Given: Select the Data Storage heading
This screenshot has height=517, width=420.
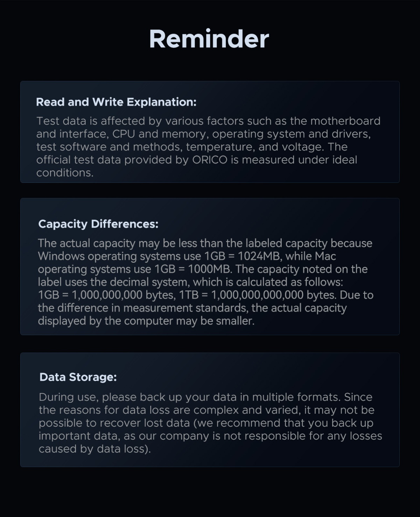Looking at the screenshot, I should 78,377.
